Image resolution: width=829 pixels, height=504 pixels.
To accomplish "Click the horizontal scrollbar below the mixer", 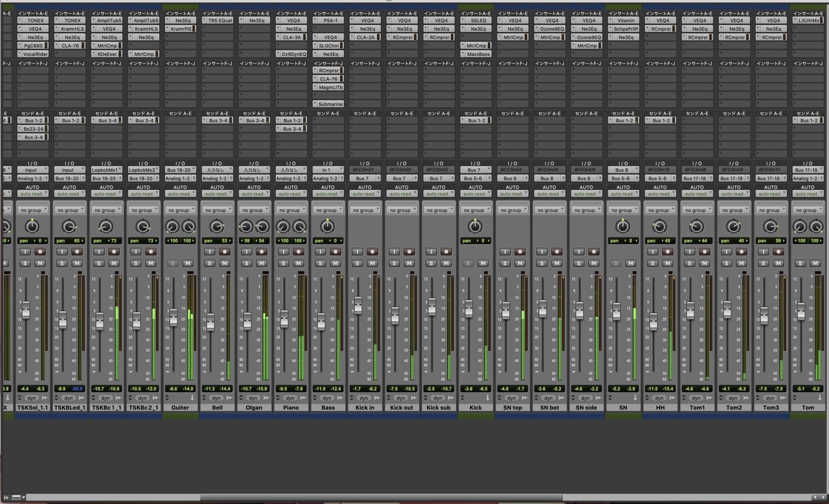I will pyautogui.click(x=381, y=498).
